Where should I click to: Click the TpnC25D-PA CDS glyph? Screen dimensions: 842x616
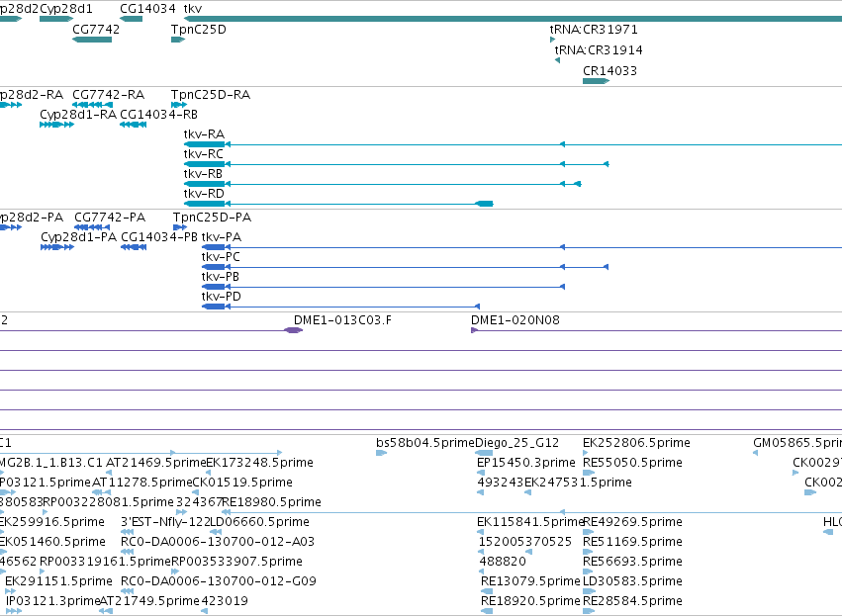point(180,227)
